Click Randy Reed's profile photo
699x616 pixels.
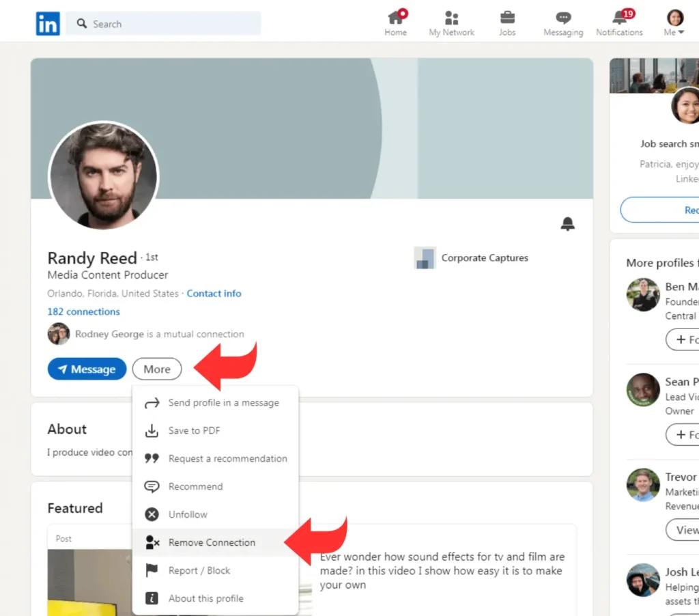coord(104,176)
